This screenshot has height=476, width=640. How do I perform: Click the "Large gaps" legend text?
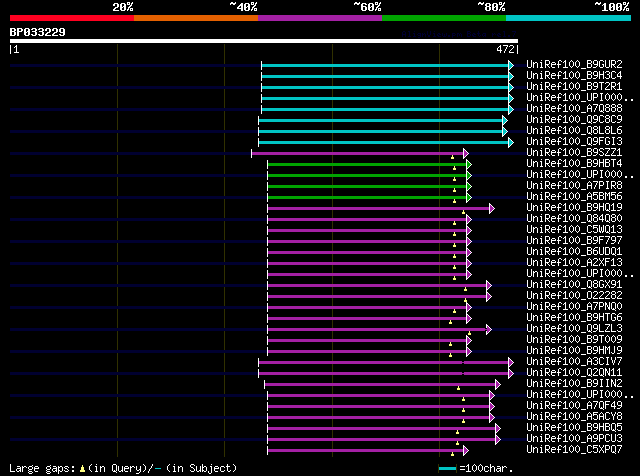[x=42, y=469]
